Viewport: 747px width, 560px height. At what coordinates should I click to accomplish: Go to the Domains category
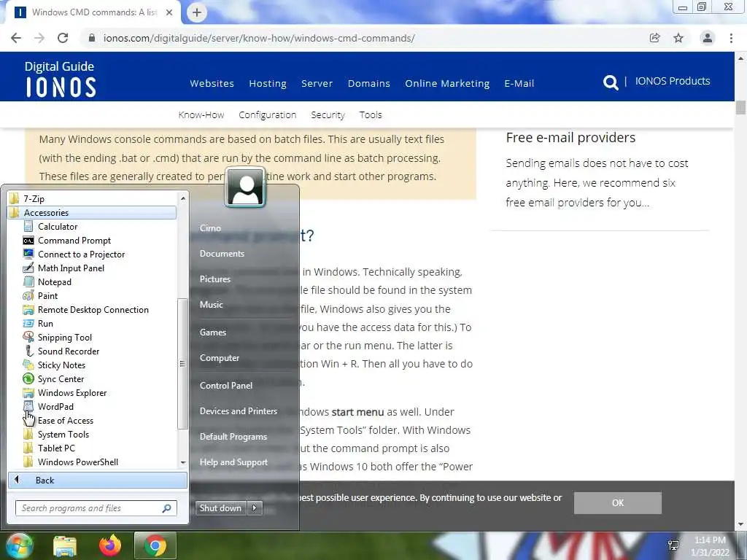click(x=368, y=83)
